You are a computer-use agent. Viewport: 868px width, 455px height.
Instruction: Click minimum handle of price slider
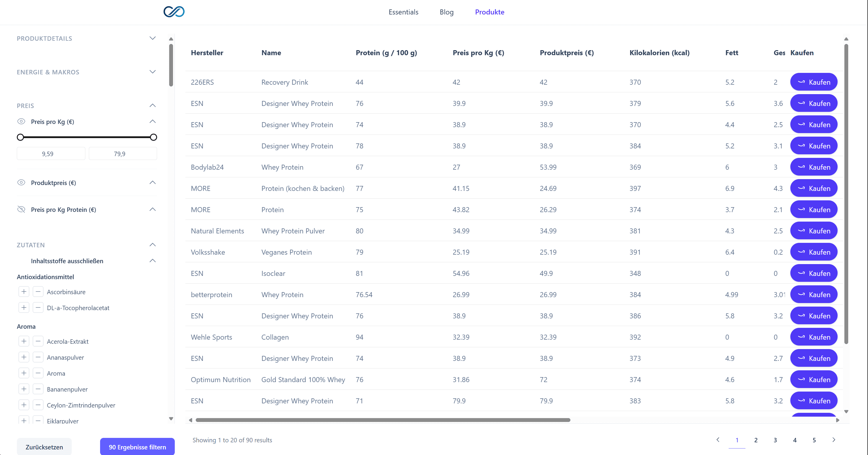tap(20, 137)
